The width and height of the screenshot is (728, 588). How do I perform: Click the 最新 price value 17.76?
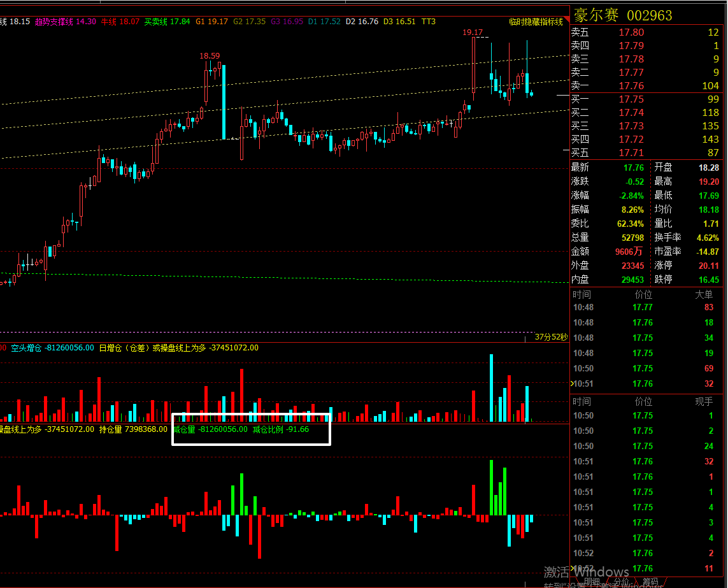(633, 168)
